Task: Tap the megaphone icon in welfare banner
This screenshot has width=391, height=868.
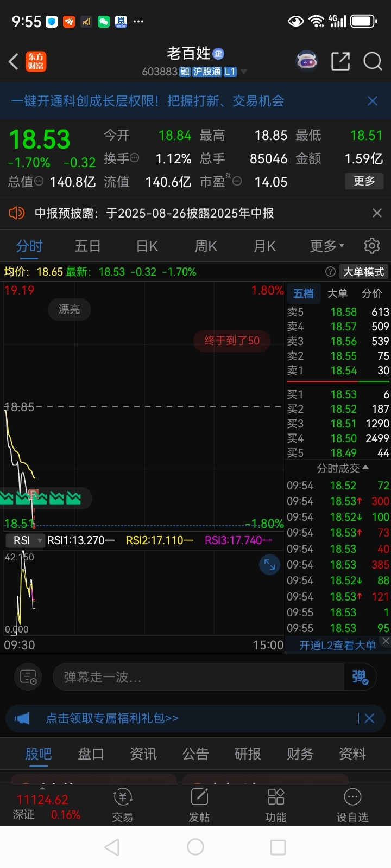Action: coord(22,718)
